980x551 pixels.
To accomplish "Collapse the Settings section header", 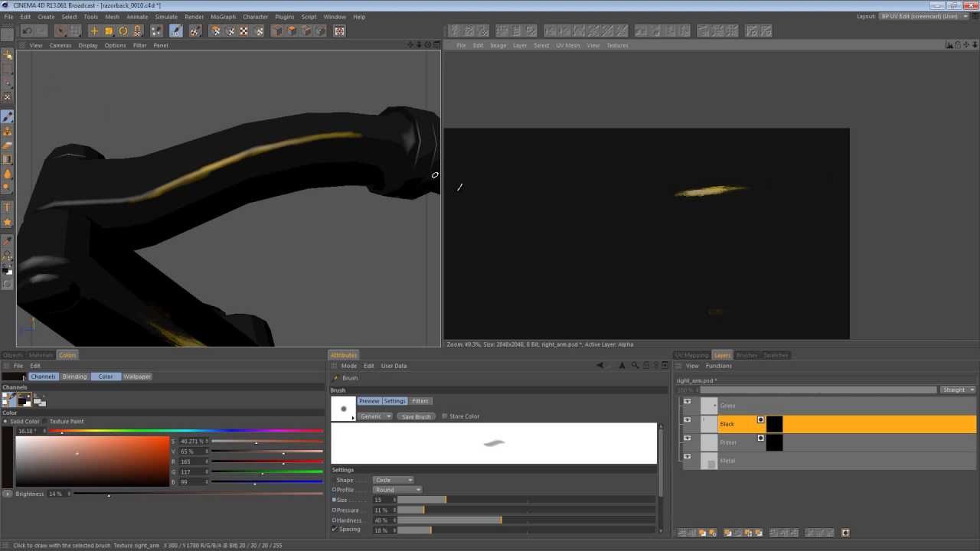I will point(343,470).
